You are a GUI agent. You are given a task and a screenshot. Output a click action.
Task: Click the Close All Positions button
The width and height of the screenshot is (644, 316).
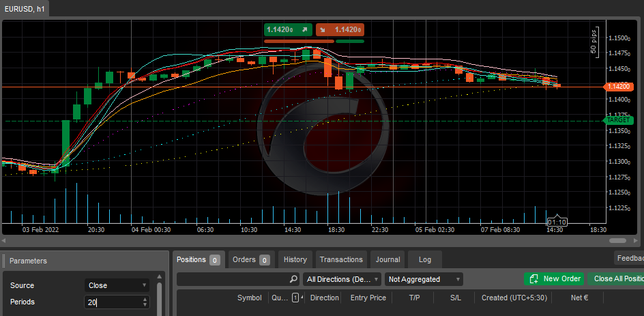point(615,279)
